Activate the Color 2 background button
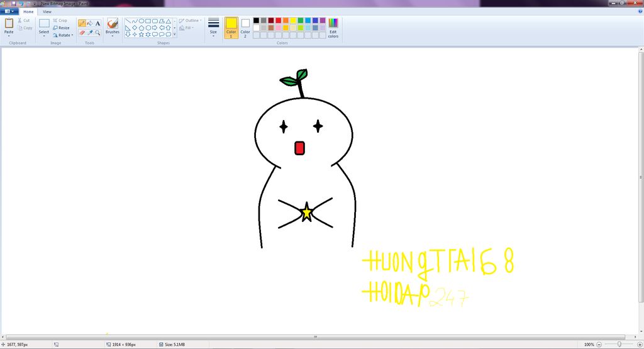Viewport: 644px width, 349px height. tap(245, 28)
